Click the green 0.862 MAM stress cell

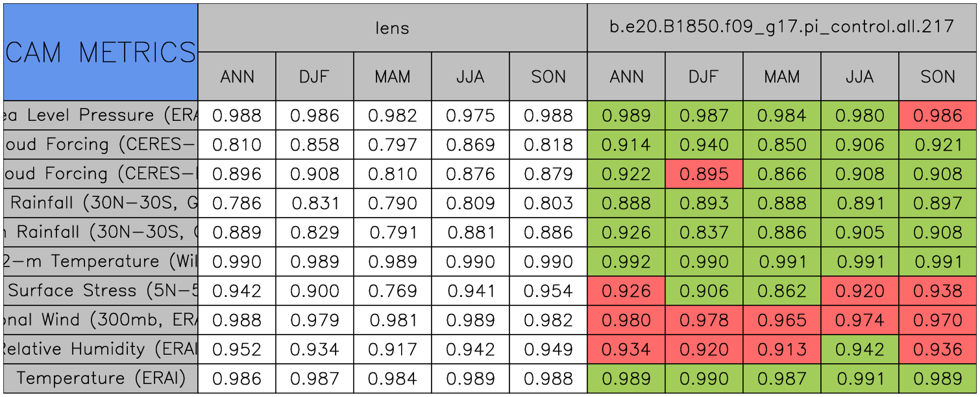point(781,290)
